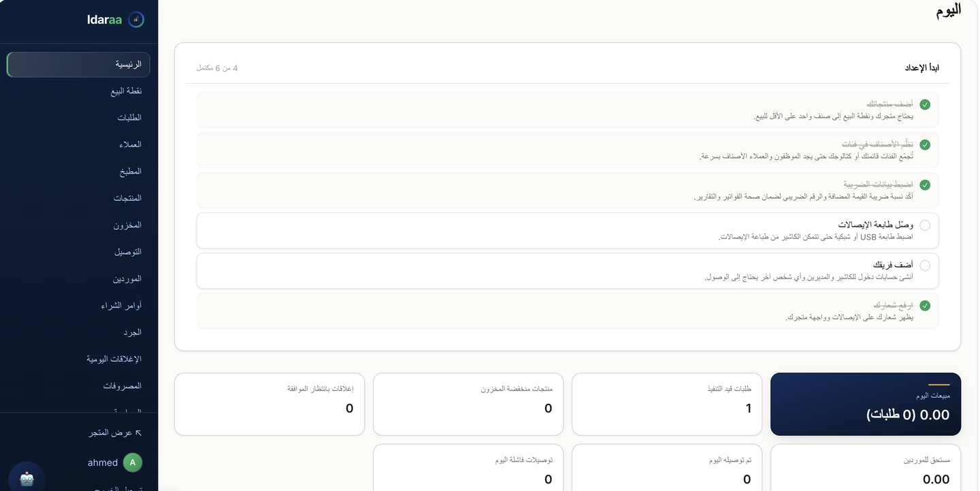Open the توصيلات فاشلة اليوم card

[x=468, y=468]
